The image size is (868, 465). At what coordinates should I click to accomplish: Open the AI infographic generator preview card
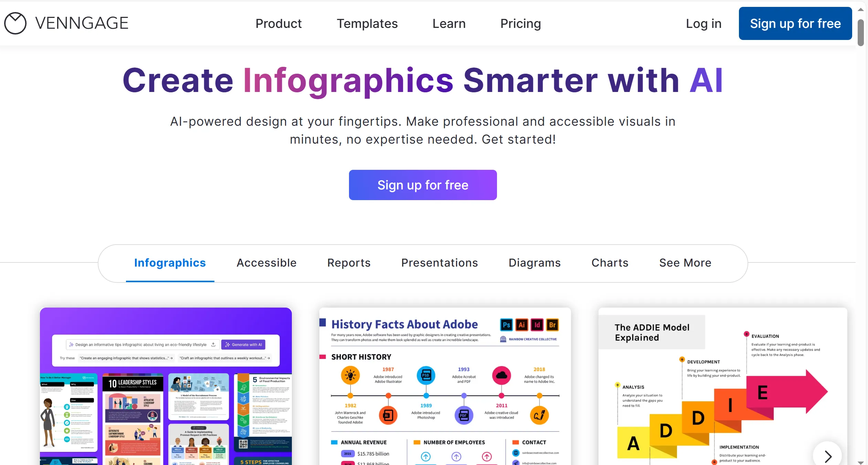[x=166, y=386]
